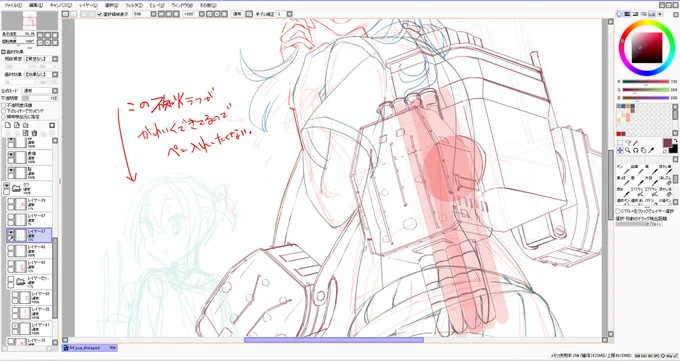
Task: Open the 手ブレ補正 stabilizer dropdown
Action: 290,14
